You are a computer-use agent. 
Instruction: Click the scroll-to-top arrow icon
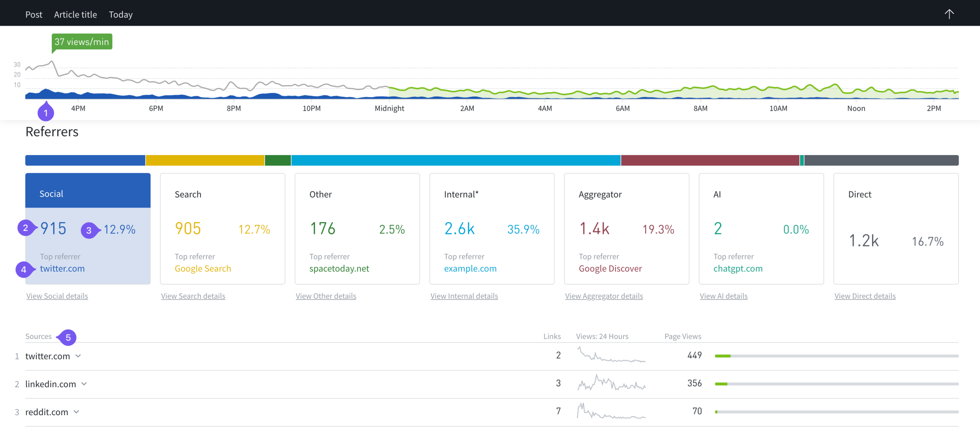pos(949,14)
